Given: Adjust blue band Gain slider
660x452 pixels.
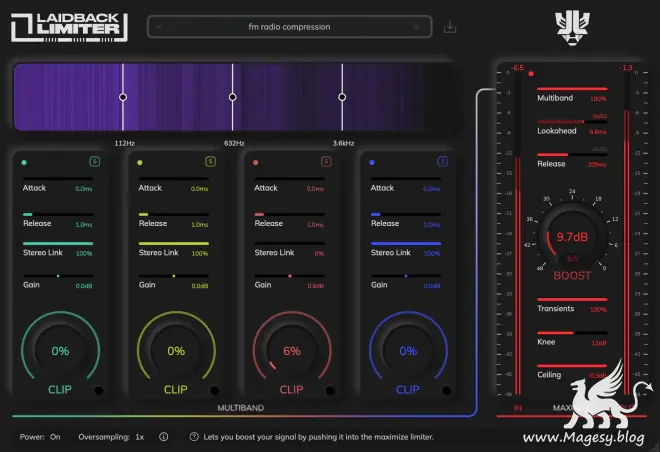Looking at the screenshot, I should [x=406, y=276].
